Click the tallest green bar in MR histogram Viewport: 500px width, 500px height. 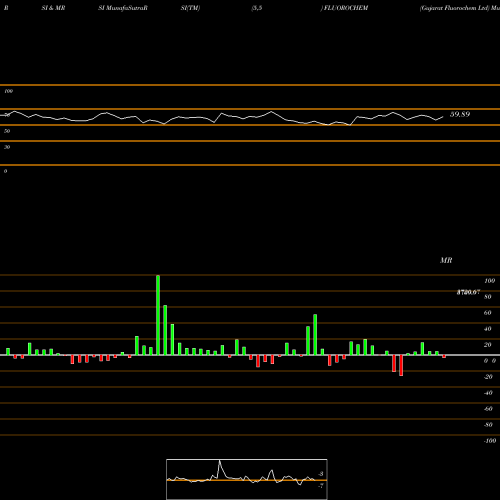tap(158, 315)
